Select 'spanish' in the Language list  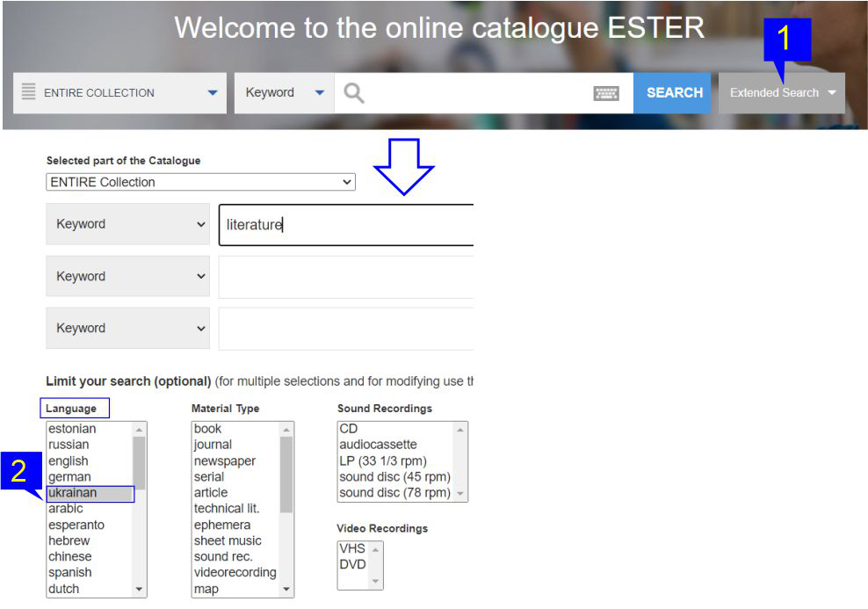coord(69,572)
